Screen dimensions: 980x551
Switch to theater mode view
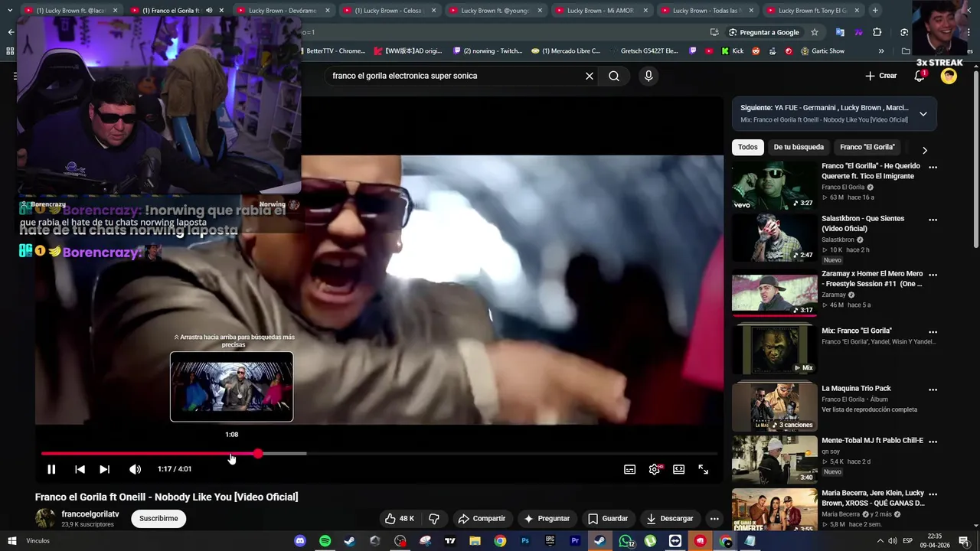(x=678, y=469)
